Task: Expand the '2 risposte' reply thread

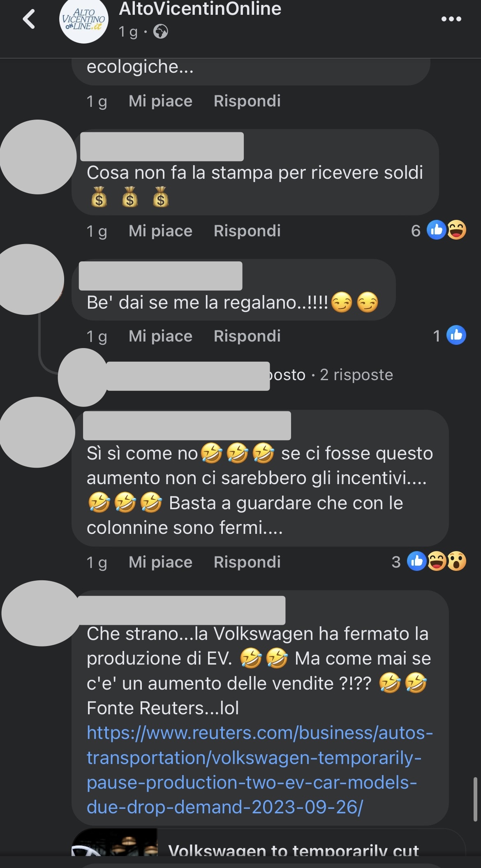Action: point(356,375)
